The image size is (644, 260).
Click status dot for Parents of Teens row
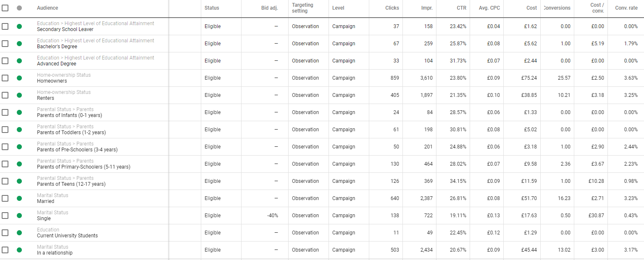click(19, 181)
